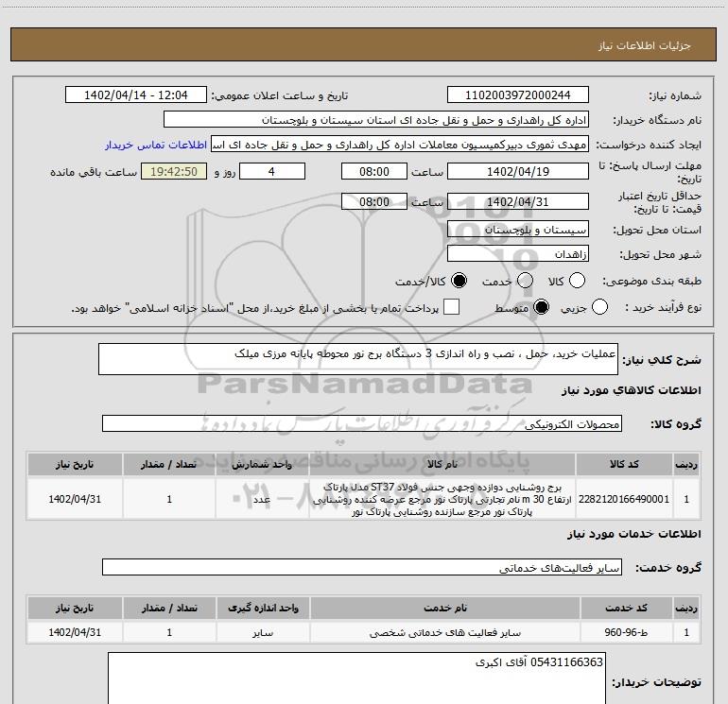Open the buyer contact info link اطلاعات تماس خریدار
This screenshot has width=728, height=704.
coord(156,145)
